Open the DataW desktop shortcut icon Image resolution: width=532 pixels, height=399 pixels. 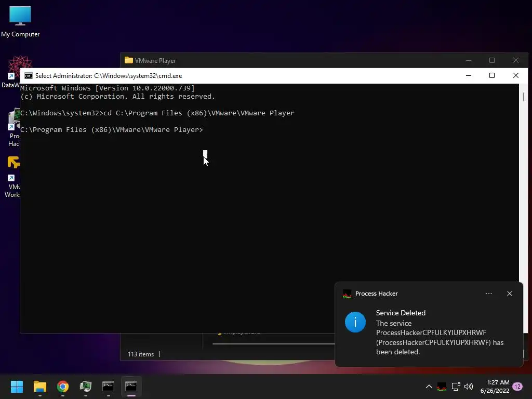(11, 72)
